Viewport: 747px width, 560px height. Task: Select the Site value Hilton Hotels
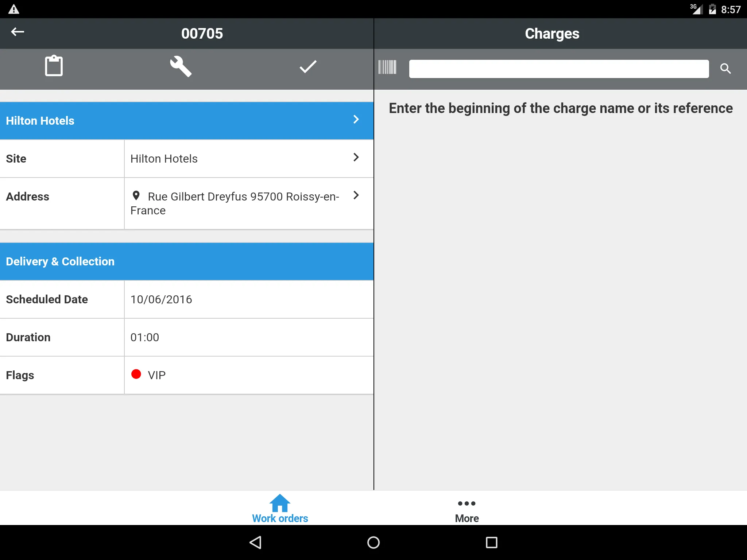(x=164, y=159)
